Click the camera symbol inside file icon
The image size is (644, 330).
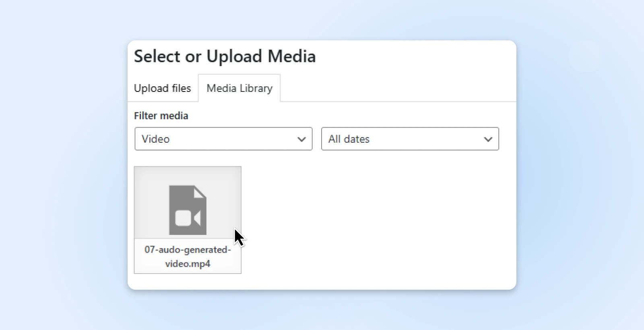(188, 218)
